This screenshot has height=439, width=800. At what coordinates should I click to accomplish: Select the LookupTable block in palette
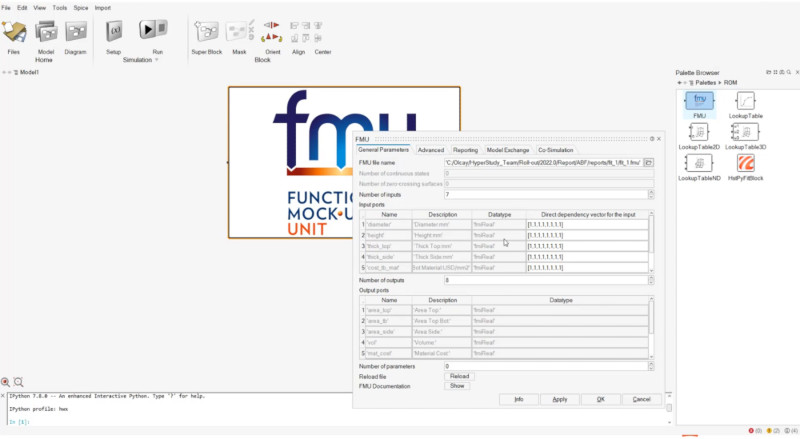745,102
